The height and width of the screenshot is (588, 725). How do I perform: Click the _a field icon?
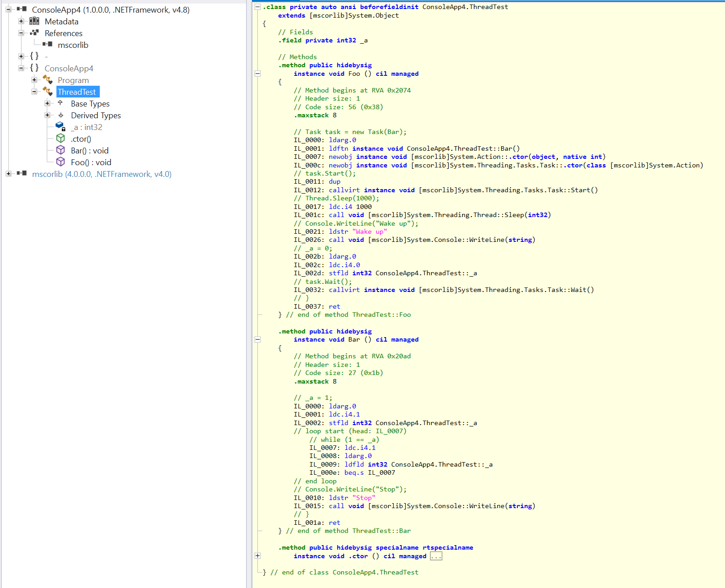[x=60, y=127]
